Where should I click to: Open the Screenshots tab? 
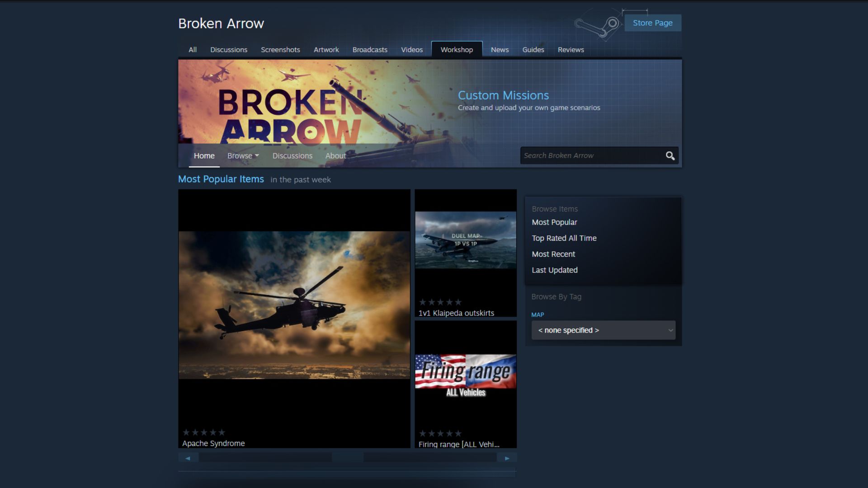pyautogui.click(x=280, y=50)
